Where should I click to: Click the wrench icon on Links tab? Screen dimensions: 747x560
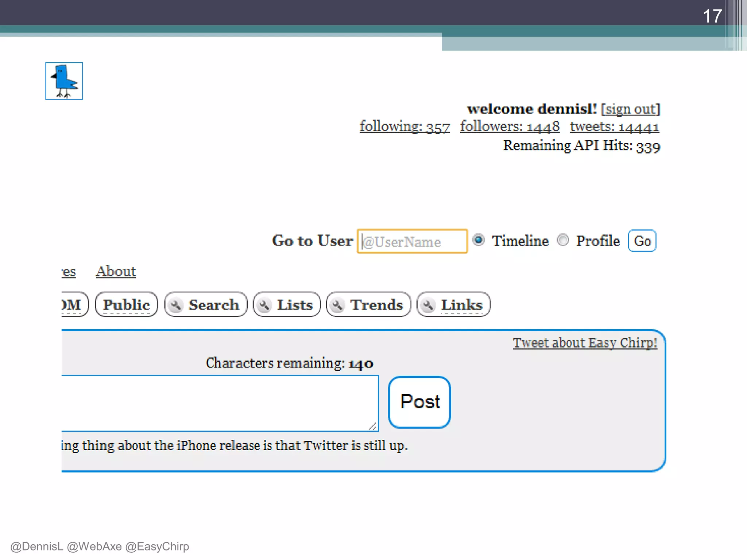point(428,305)
